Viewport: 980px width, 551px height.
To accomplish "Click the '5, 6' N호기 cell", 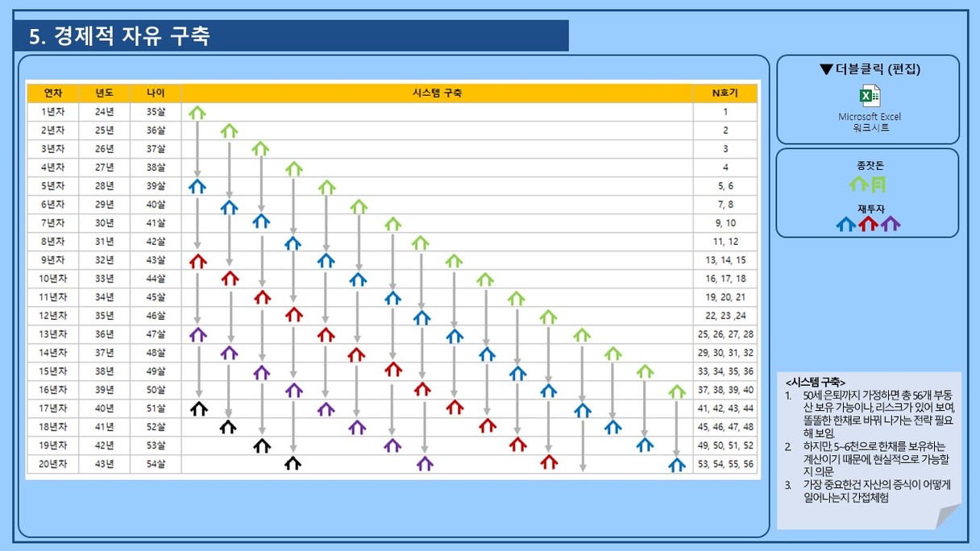I will pyautogui.click(x=725, y=186).
